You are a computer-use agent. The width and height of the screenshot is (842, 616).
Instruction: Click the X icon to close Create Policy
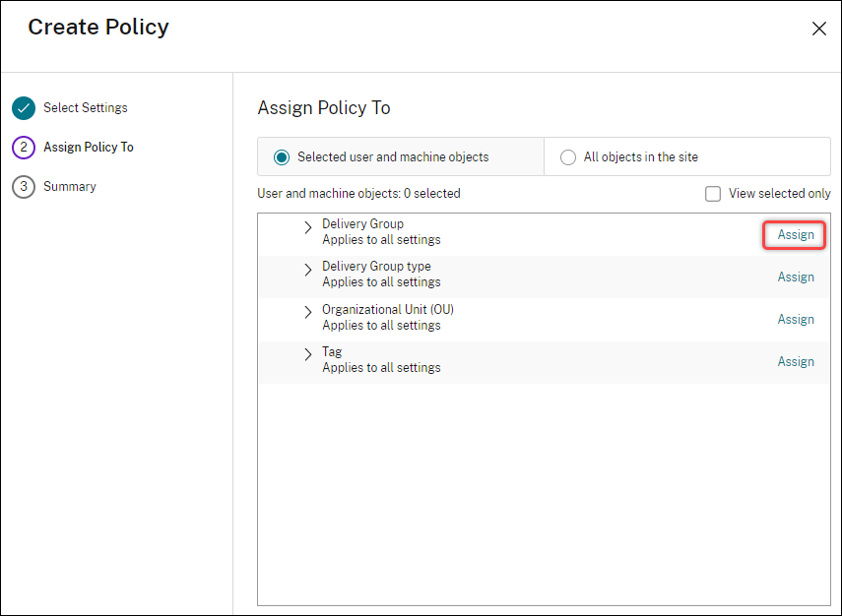(818, 29)
